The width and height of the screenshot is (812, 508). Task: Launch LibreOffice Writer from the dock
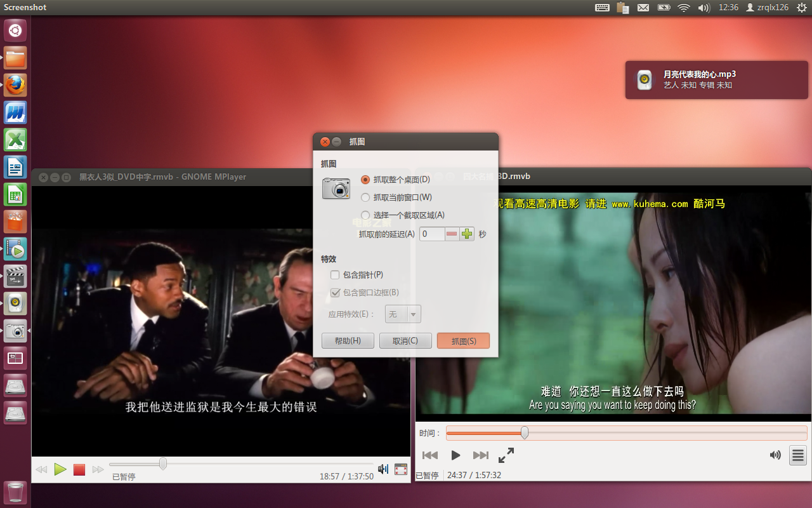[x=15, y=167]
